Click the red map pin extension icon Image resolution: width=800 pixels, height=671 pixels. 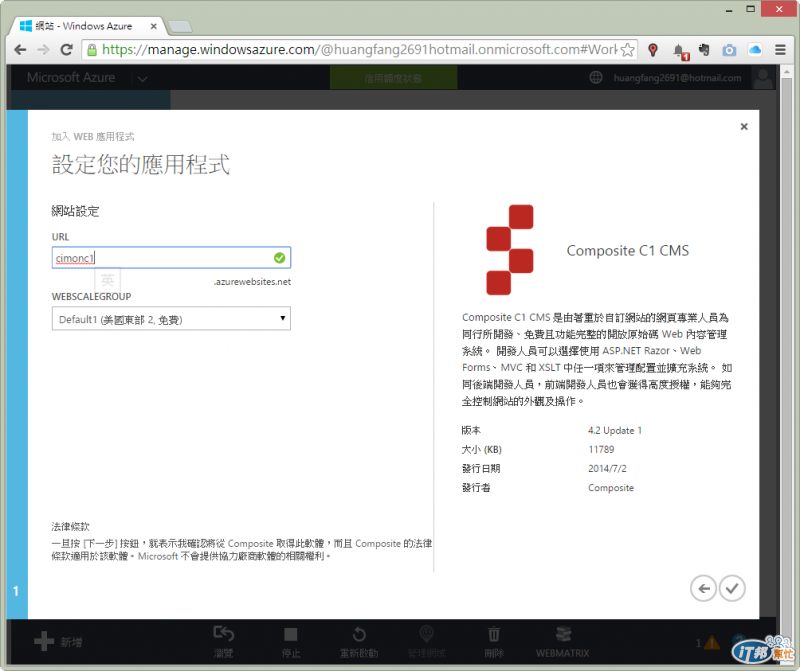pyautogui.click(x=653, y=50)
